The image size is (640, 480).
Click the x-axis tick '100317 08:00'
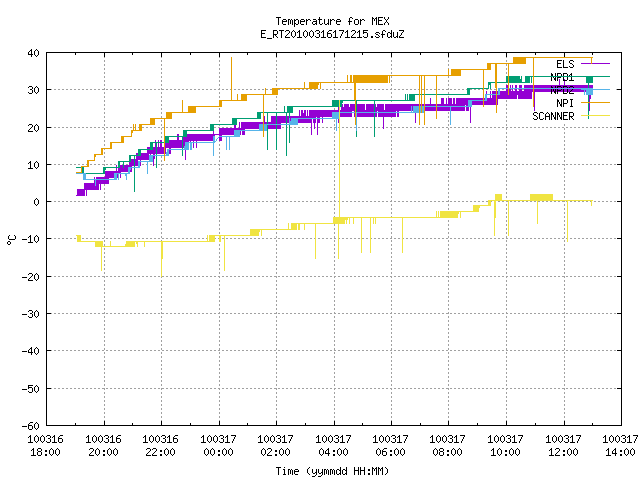pyautogui.click(x=448, y=446)
